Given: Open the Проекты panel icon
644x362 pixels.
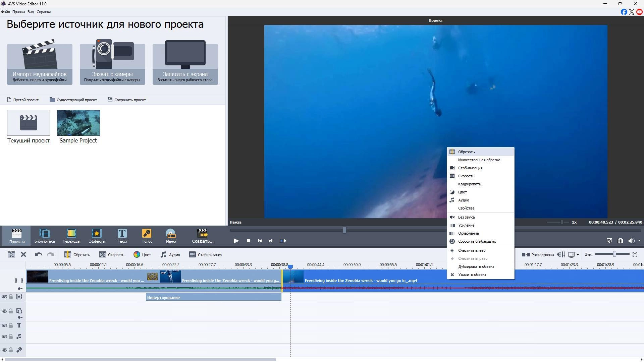Looking at the screenshot, I should [x=17, y=236].
